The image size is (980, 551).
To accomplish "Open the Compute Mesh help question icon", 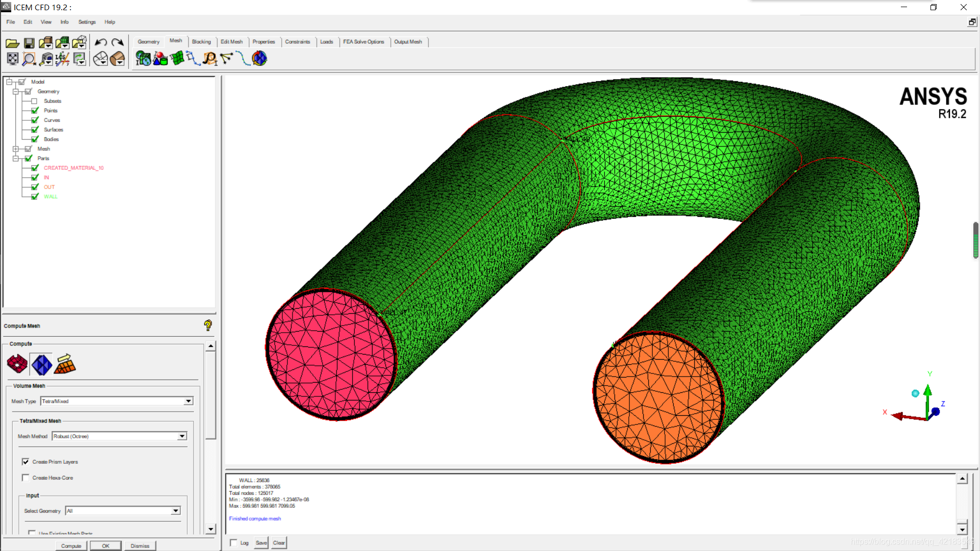I will pos(208,325).
